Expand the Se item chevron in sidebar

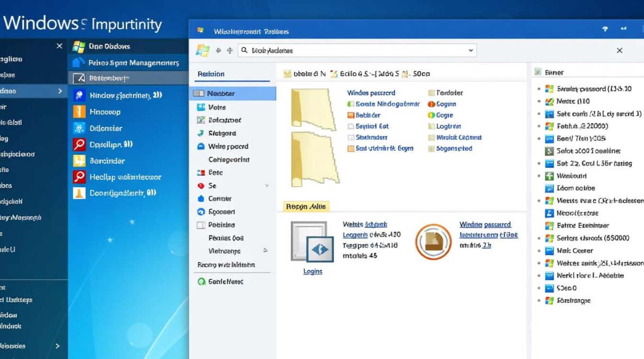coord(267,186)
